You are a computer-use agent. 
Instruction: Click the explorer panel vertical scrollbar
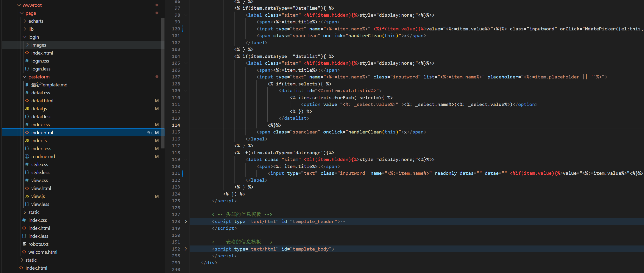click(x=163, y=83)
